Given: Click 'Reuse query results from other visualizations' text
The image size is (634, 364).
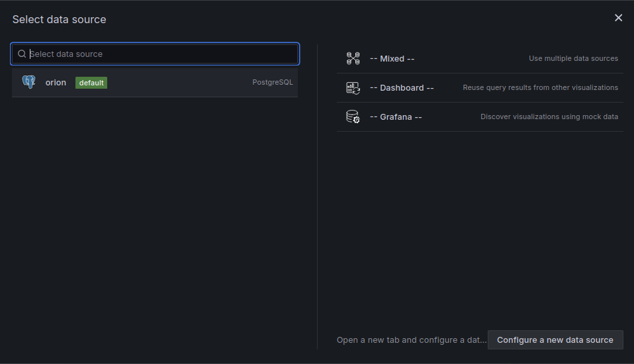Looking at the screenshot, I should coord(540,87).
